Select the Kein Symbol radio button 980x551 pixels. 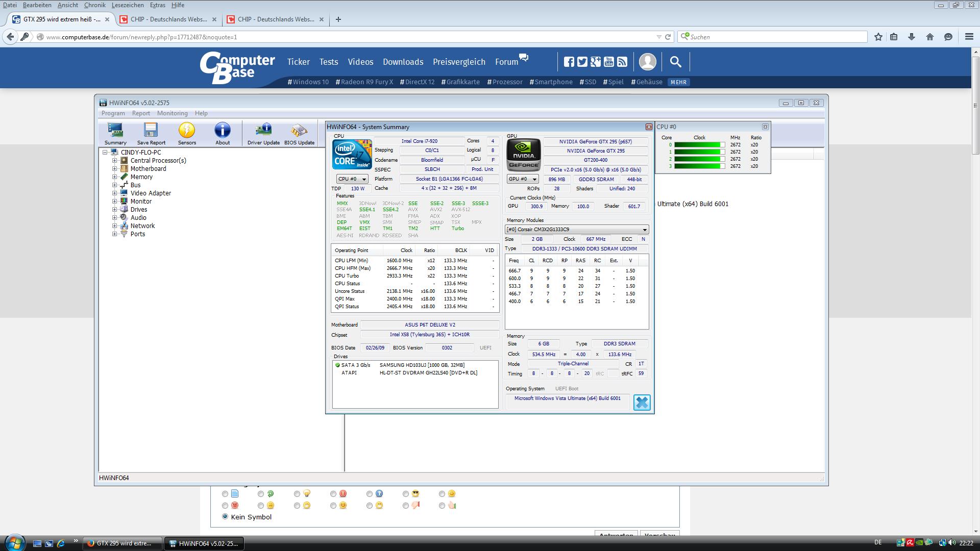click(x=225, y=516)
